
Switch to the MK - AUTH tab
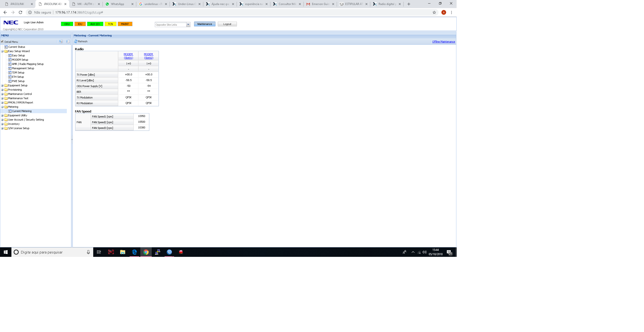click(85, 4)
